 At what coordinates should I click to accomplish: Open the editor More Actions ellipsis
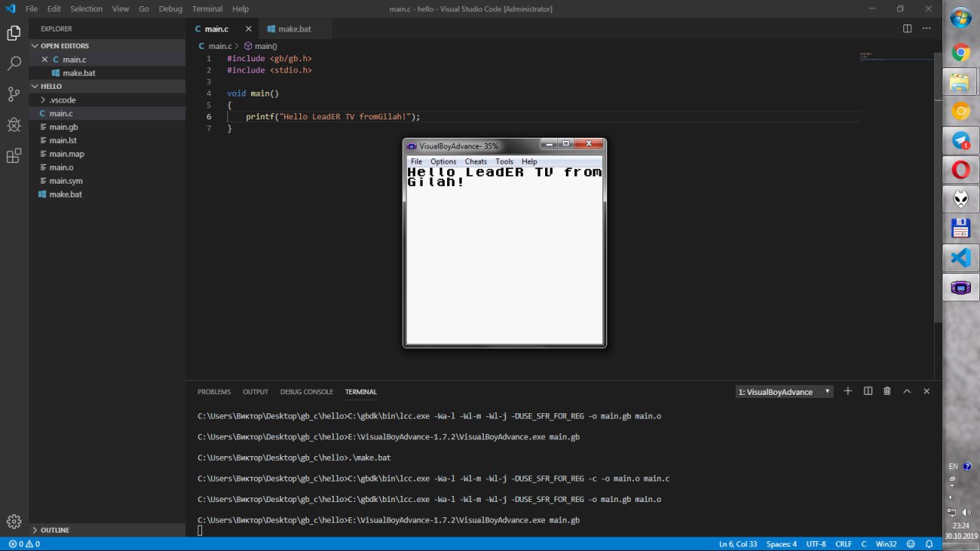click(x=926, y=29)
